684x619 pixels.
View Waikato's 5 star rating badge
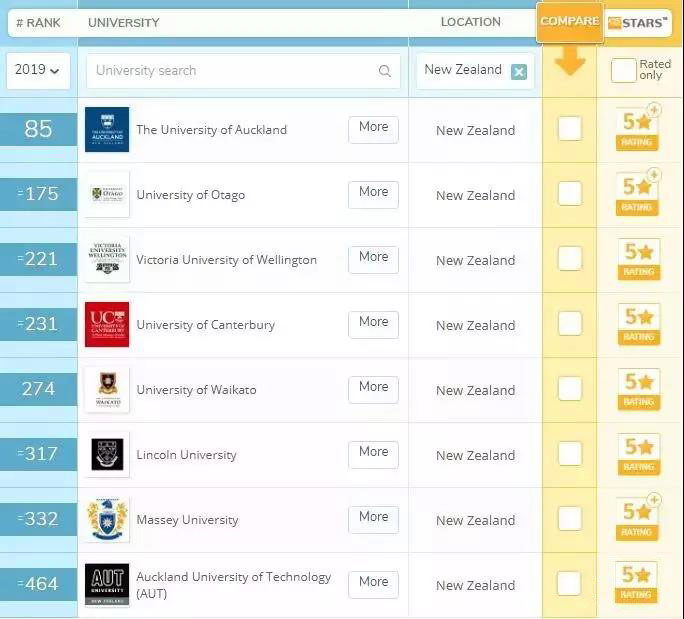[639, 389]
